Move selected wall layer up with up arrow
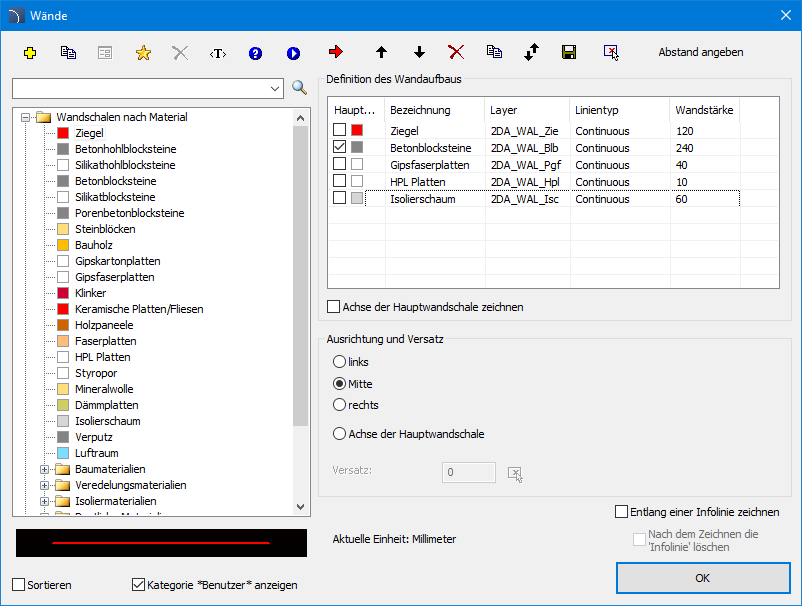Screen dimensions: 802x606 pos(381,52)
